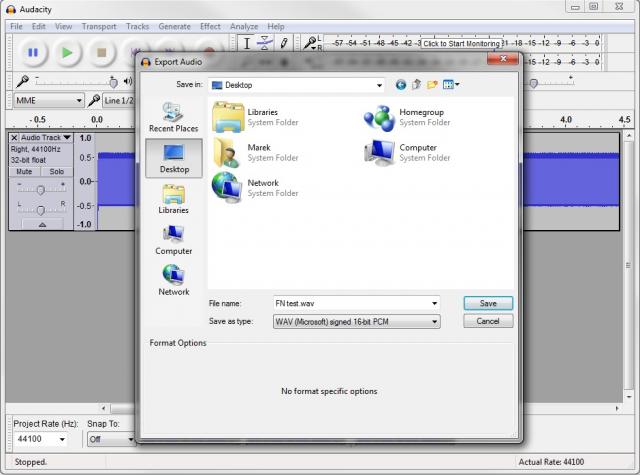Close the Export Audio dialog
640x475 pixels.
(503, 59)
